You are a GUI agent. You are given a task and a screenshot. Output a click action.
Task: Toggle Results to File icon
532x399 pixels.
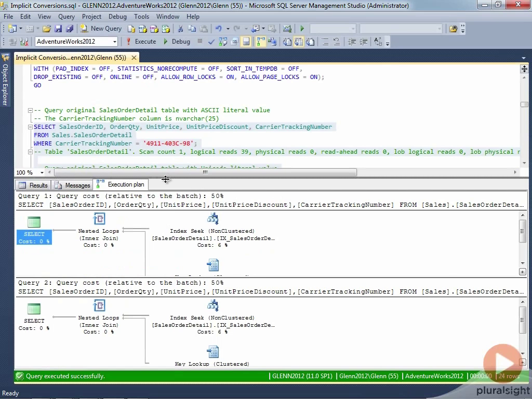coord(310,42)
